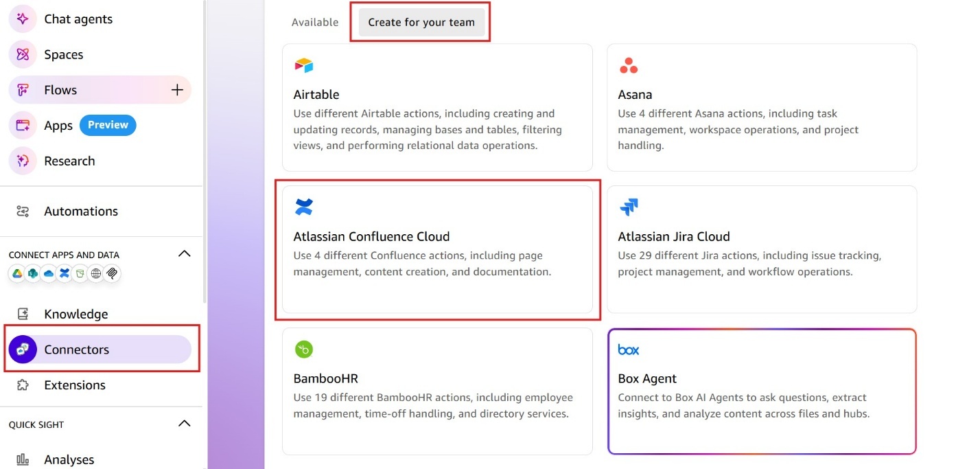The image size is (980, 469).
Task: Click the Box logo
Action: click(629, 350)
